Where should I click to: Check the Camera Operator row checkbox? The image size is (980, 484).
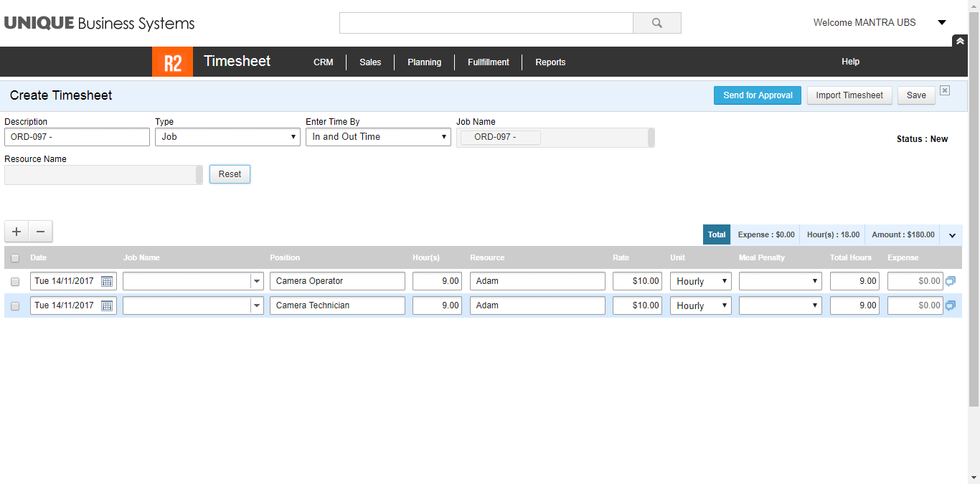click(x=15, y=280)
